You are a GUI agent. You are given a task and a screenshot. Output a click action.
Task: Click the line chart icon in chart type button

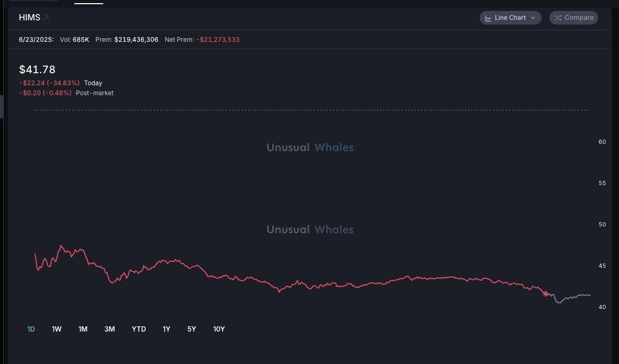(488, 18)
